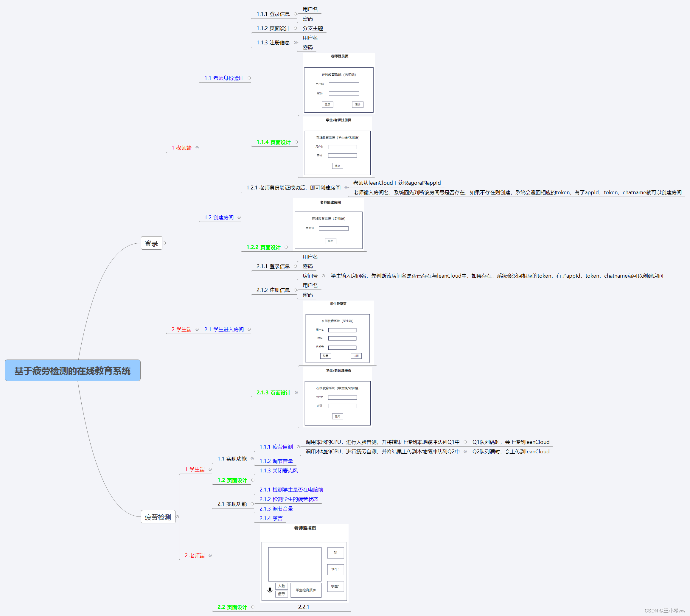Collapse toggle next to 1.2 创建房间
Image resolution: width=690 pixels, height=616 pixels.
tap(239, 217)
